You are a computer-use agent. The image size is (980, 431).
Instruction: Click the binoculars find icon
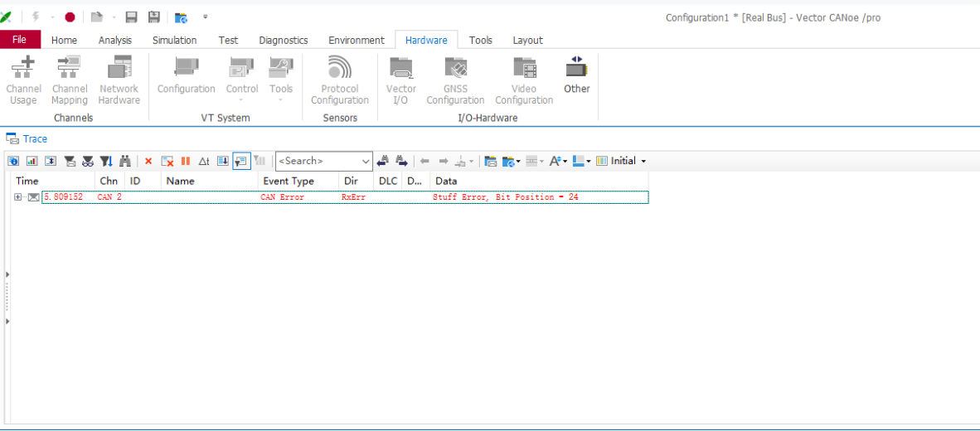pyautogui.click(x=125, y=161)
